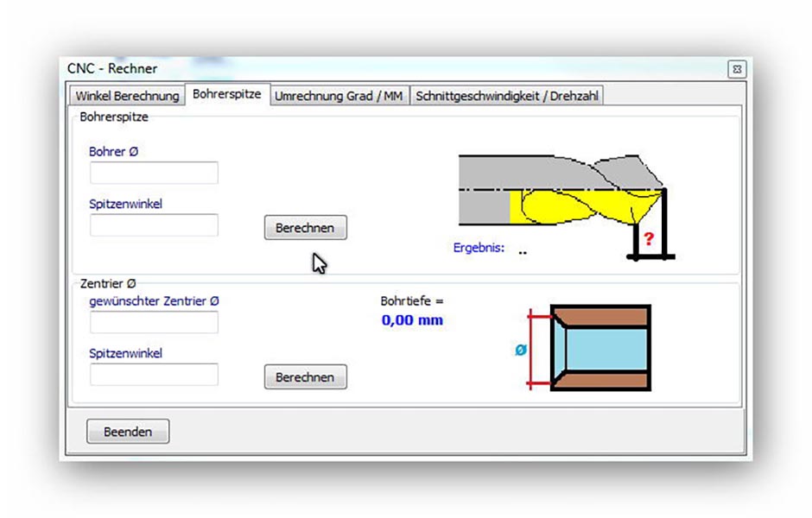The width and height of the screenshot is (812, 518).
Task: Click the Bohrer Ø input field
Action: coord(154,173)
